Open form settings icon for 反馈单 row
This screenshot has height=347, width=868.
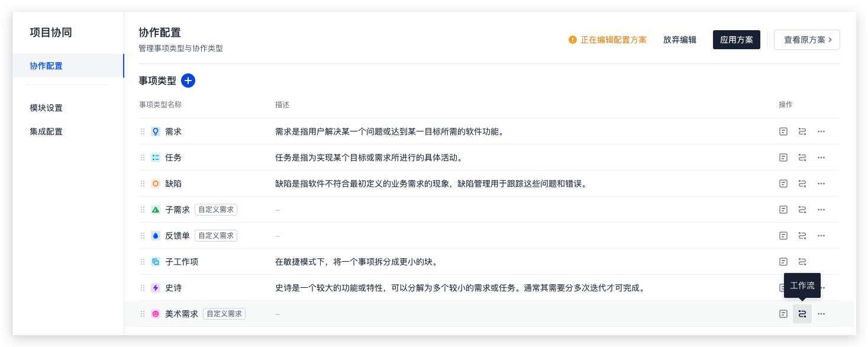tap(783, 236)
